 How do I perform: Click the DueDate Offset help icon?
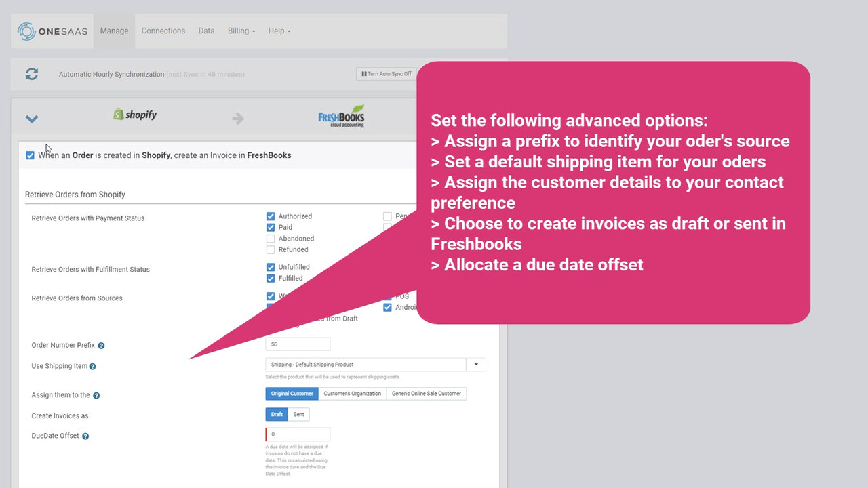coord(85,436)
